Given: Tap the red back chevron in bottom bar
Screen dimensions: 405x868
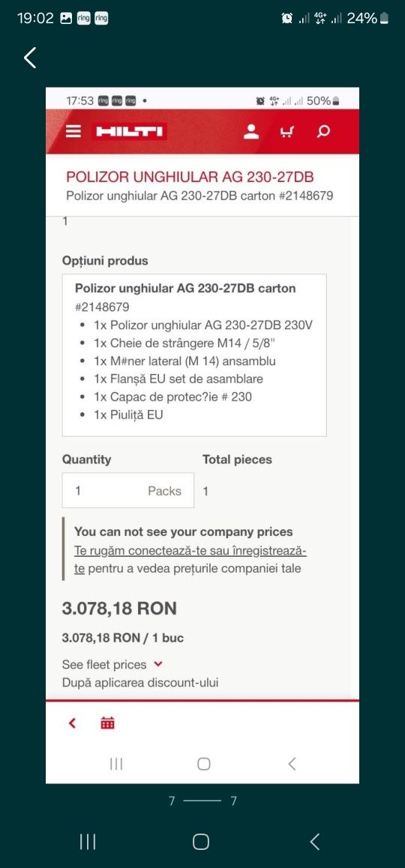Looking at the screenshot, I should [x=72, y=723].
